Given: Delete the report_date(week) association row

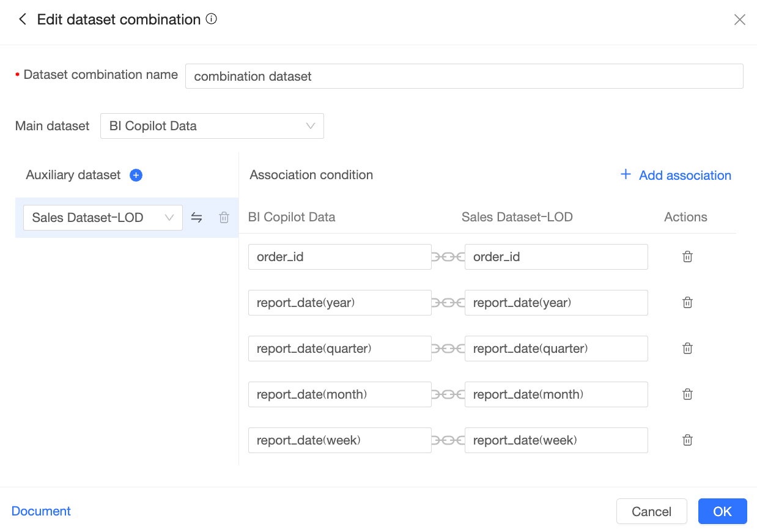Looking at the screenshot, I should coord(687,440).
